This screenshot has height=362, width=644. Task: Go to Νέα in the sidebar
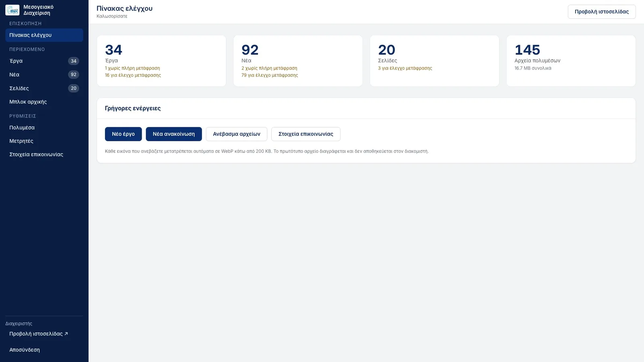[x=44, y=74]
